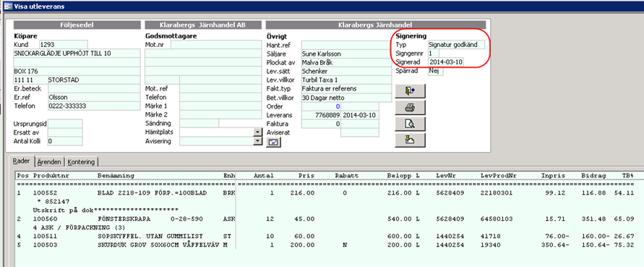Click the Visa utleverans window title icon
This screenshot has height=267, width=644.
(8, 7)
